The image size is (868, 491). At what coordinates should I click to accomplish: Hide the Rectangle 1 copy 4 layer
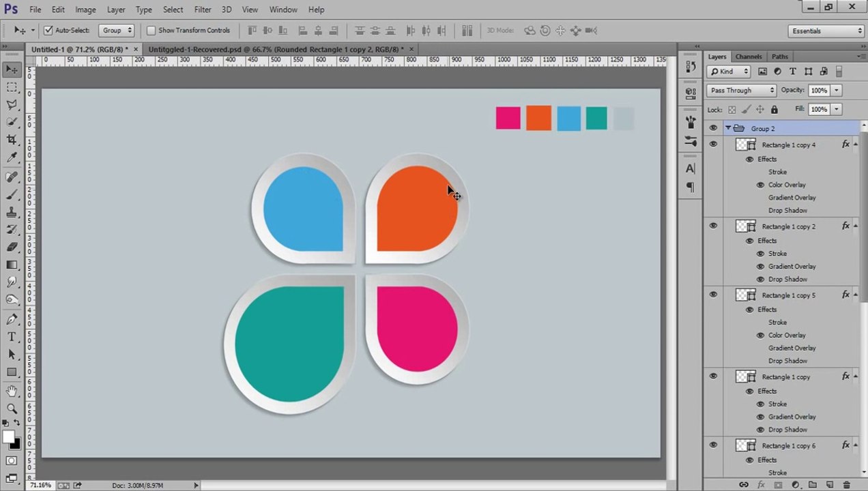point(713,145)
